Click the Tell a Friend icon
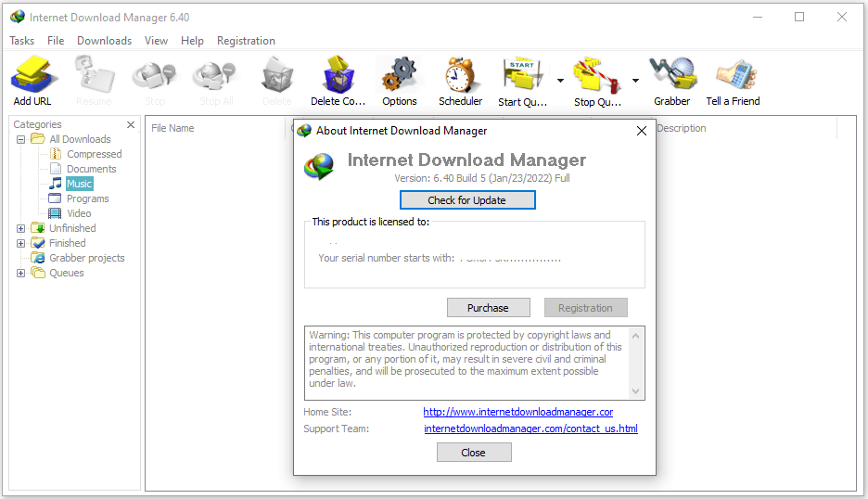 734,75
